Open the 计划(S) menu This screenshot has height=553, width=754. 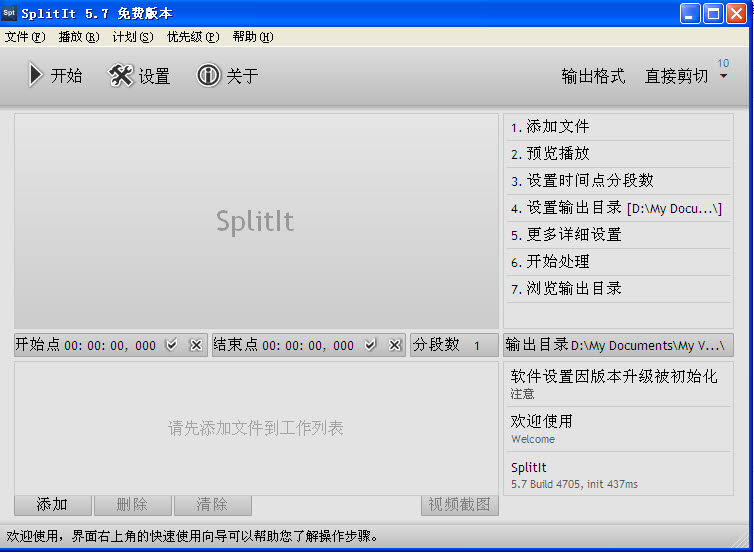[133, 37]
